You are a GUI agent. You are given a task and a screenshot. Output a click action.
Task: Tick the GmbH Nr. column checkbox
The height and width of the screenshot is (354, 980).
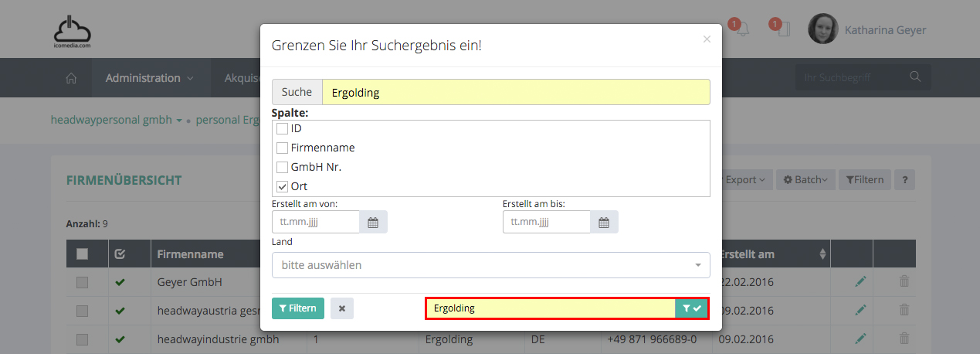[283, 167]
